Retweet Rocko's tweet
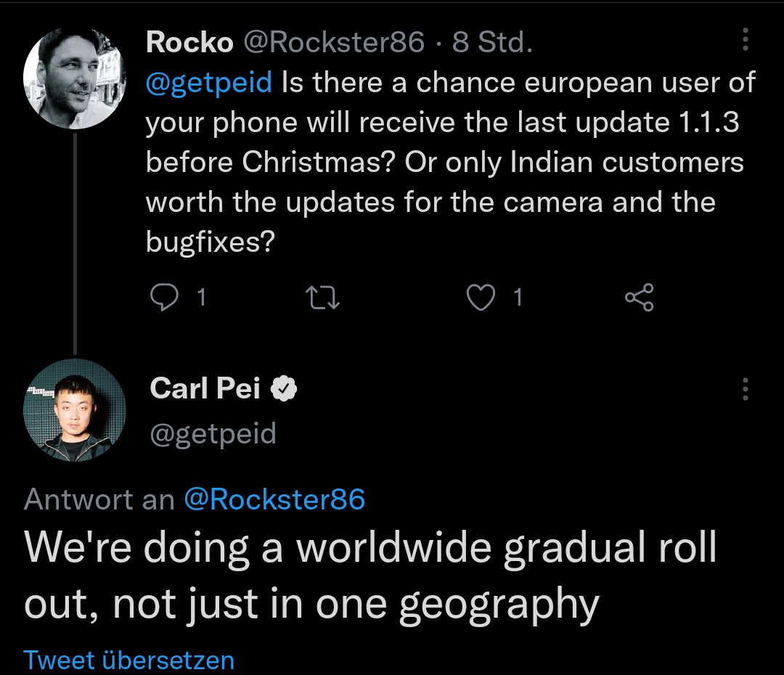Image resolution: width=784 pixels, height=675 pixels. pos(324,298)
